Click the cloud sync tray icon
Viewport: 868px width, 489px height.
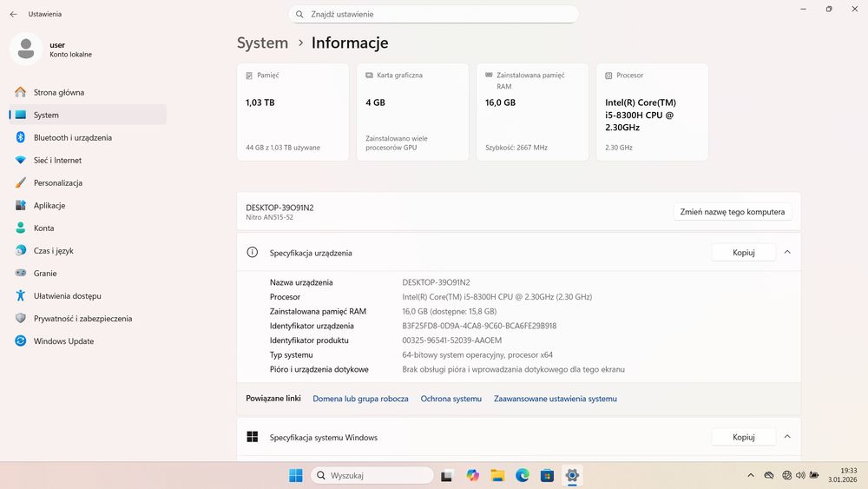769,475
